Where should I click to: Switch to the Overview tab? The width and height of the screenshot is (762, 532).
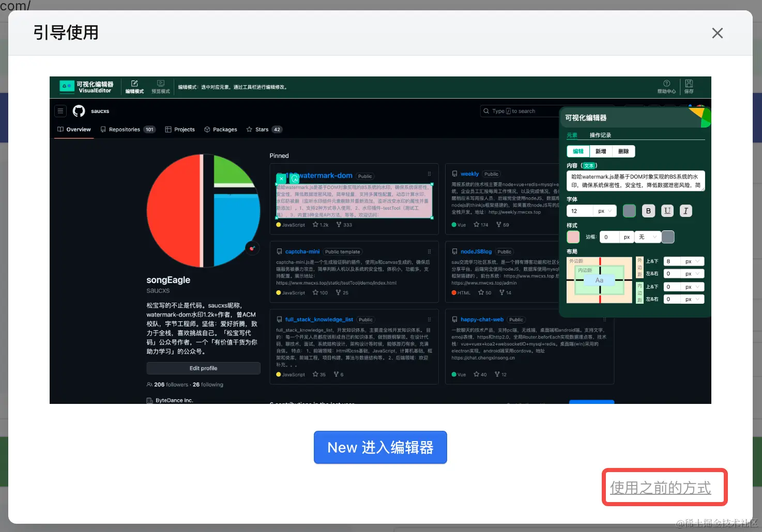[x=74, y=130]
